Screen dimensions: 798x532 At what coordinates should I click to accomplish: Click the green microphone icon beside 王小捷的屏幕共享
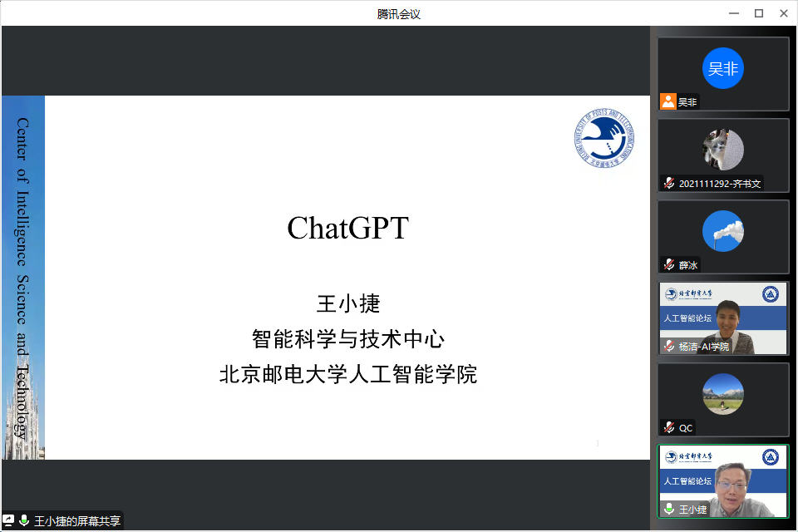[x=23, y=520]
